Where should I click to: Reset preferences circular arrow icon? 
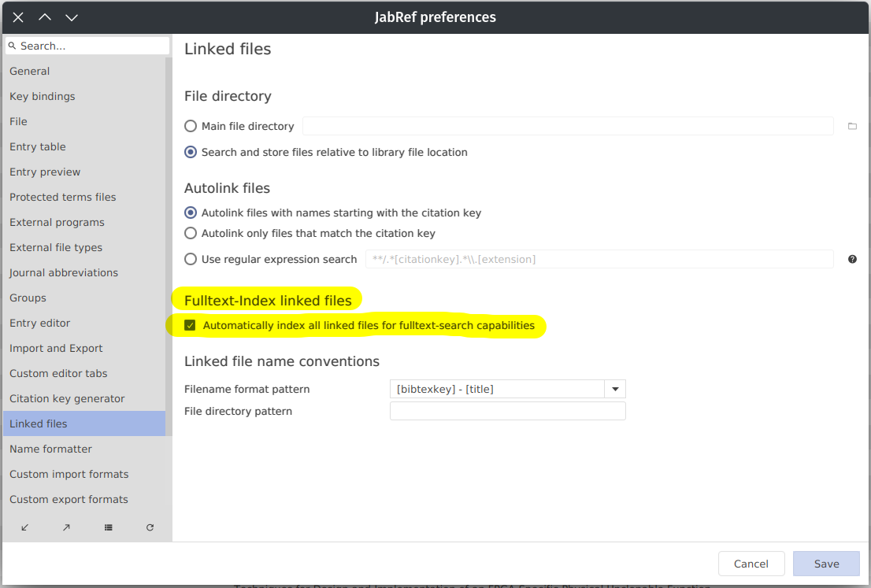(x=150, y=527)
